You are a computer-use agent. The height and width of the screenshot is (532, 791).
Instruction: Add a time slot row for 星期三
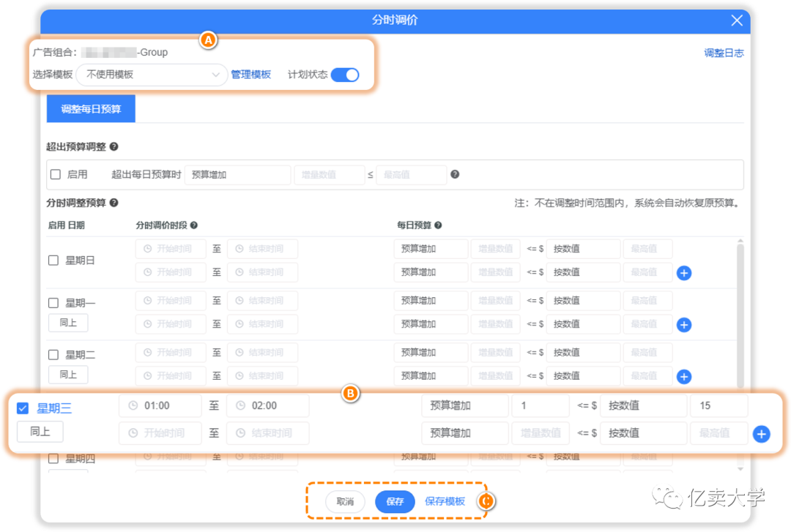coord(762,434)
